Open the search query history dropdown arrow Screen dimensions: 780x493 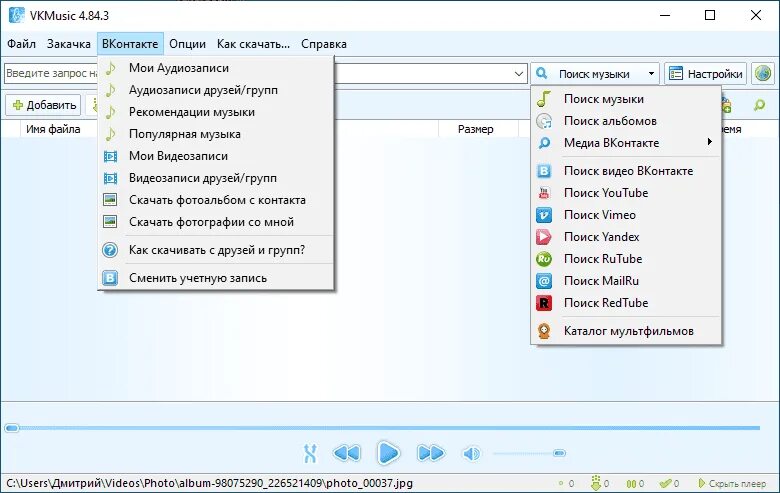tap(518, 74)
